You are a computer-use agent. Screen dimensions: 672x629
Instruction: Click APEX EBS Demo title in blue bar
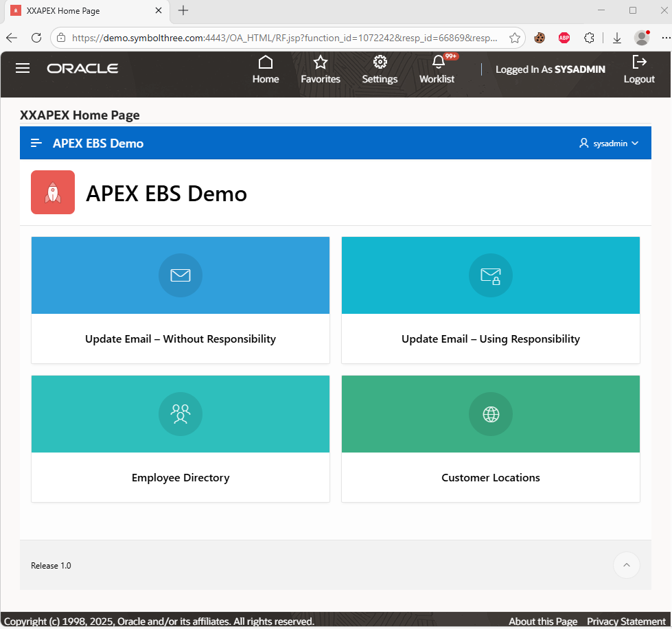pos(98,144)
